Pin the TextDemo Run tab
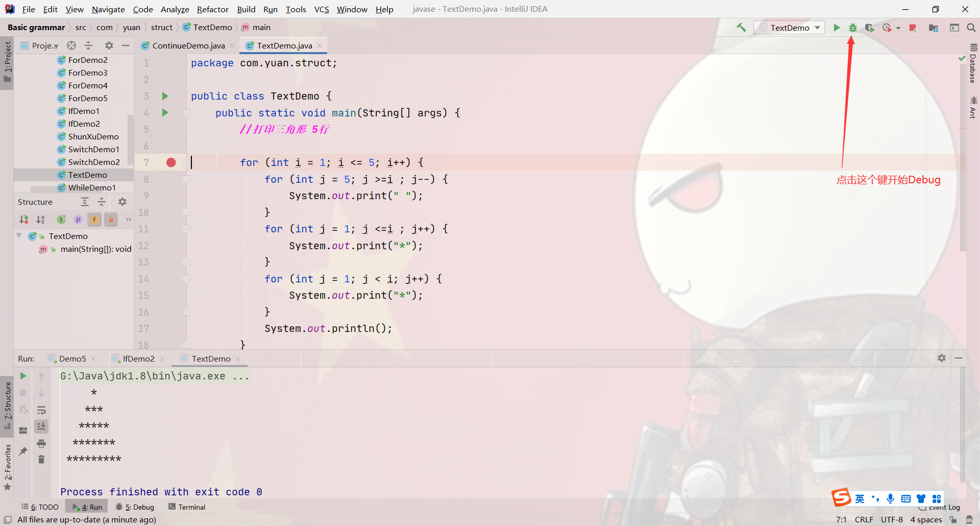 [x=23, y=451]
